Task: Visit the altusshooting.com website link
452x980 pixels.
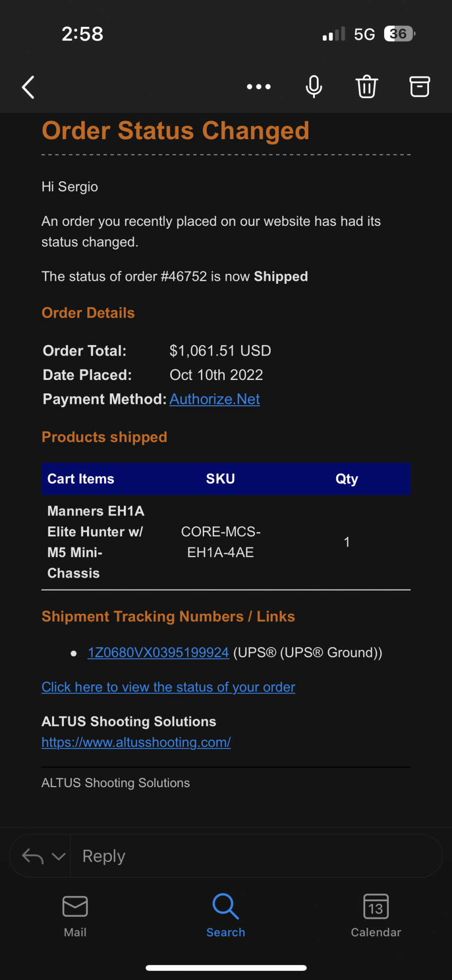Action: (136, 742)
